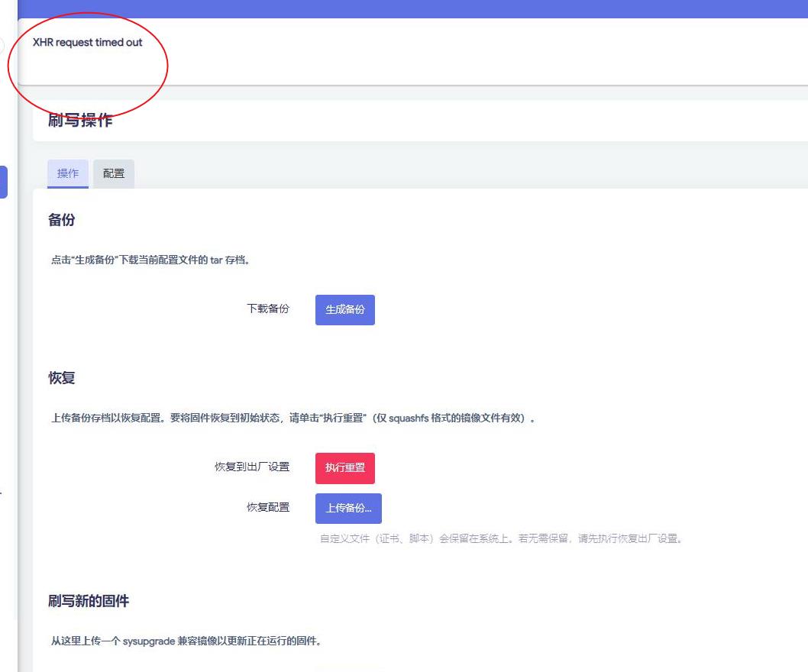
Task: Click the 刷写操作 page heading
Action: point(80,121)
